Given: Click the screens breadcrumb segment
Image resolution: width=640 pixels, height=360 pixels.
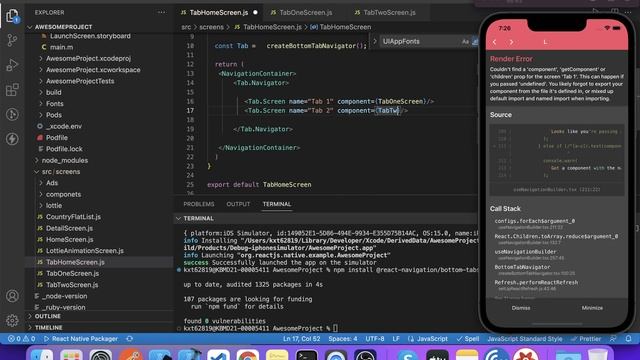Looking at the screenshot, I should coord(211,27).
